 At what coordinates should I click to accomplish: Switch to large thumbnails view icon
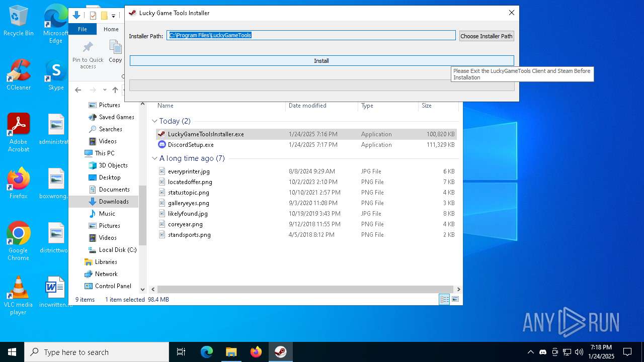coord(455,299)
